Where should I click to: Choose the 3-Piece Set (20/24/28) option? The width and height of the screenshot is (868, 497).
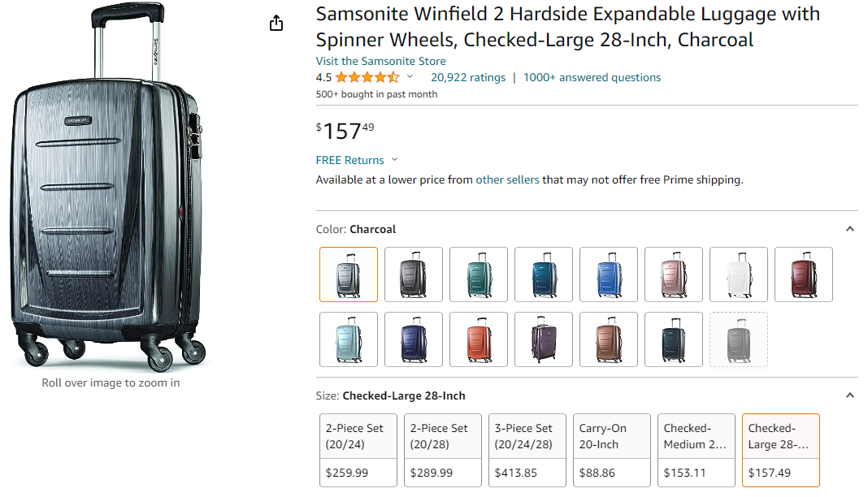click(x=527, y=450)
